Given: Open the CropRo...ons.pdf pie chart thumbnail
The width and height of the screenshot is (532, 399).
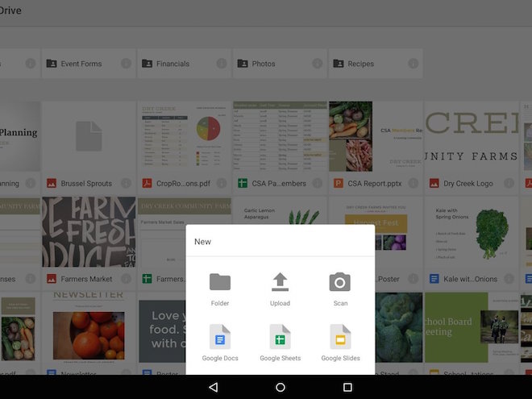Looking at the screenshot, I should click(x=185, y=136).
